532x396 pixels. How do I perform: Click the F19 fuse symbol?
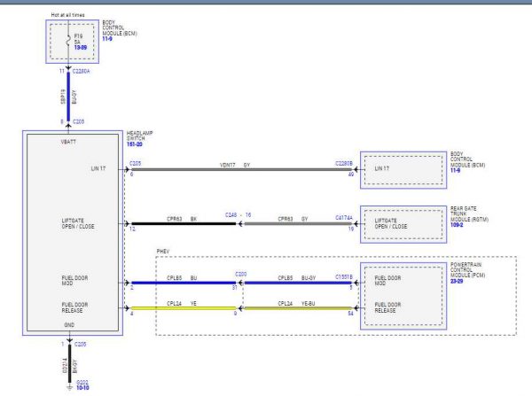pos(68,41)
